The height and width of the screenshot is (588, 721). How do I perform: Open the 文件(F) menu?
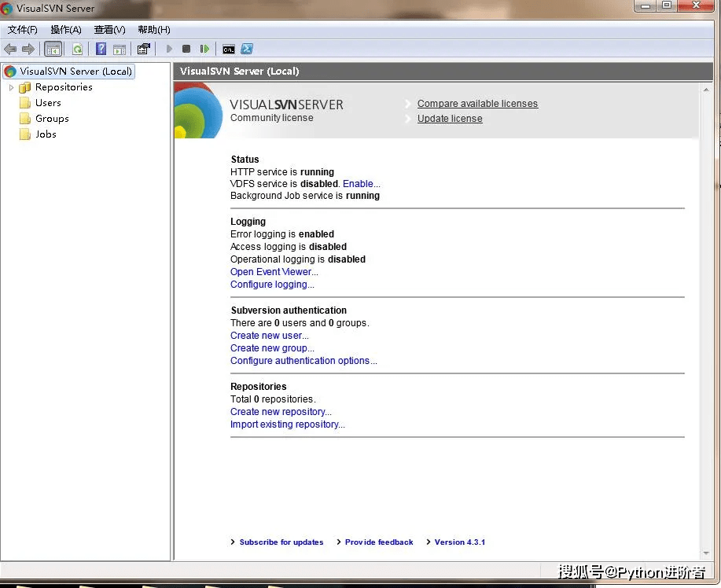coord(22,30)
